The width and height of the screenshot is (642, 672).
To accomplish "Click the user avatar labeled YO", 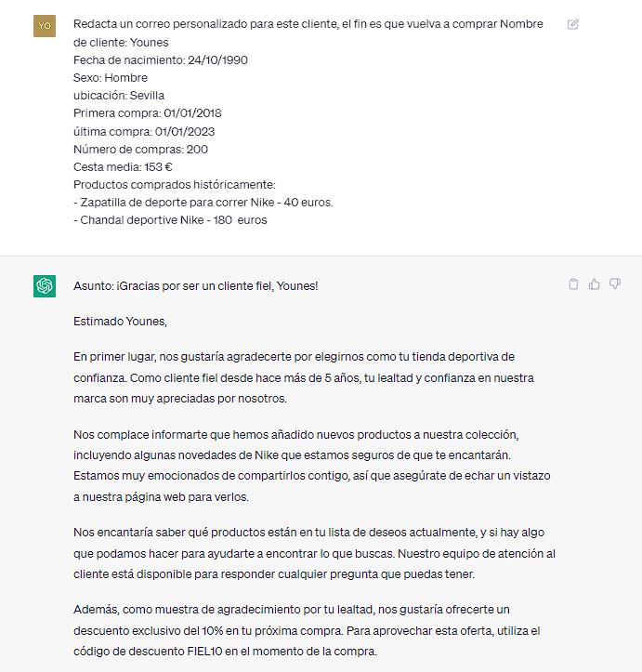I will [45, 26].
